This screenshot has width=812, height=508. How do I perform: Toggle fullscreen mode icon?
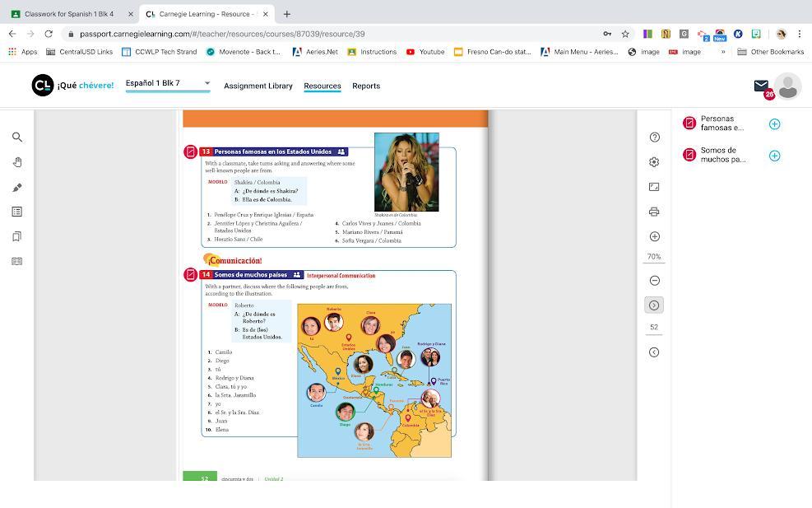(x=654, y=187)
